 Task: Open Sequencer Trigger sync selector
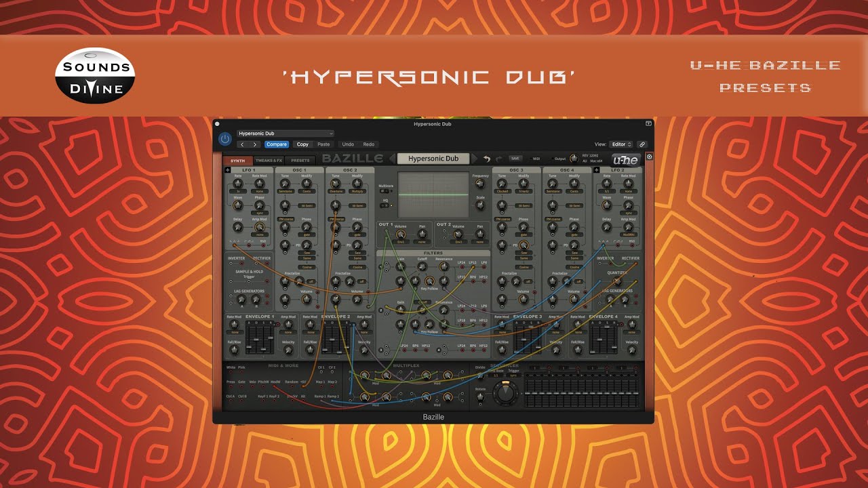pyautogui.click(x=513, y=375)
